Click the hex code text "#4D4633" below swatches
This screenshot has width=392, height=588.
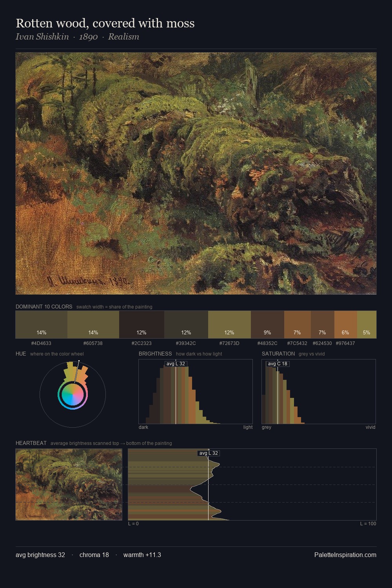(41, 343)
